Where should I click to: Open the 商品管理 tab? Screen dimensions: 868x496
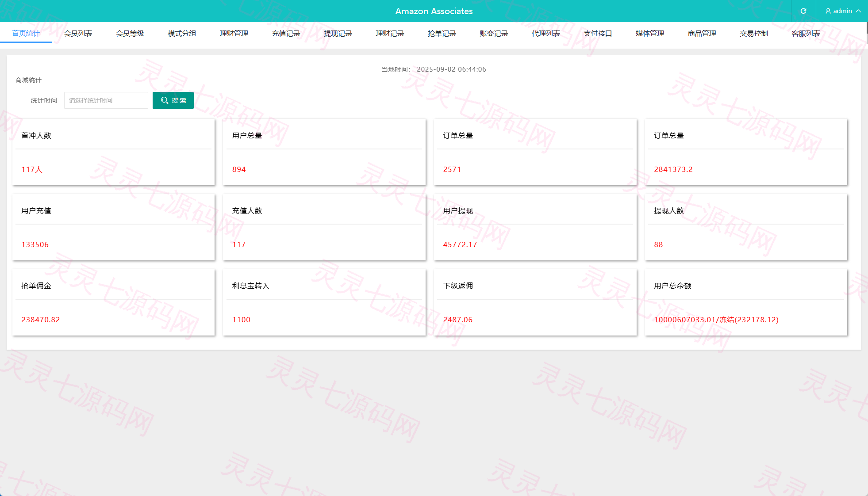pyautogui.click(x=702, y=33)
